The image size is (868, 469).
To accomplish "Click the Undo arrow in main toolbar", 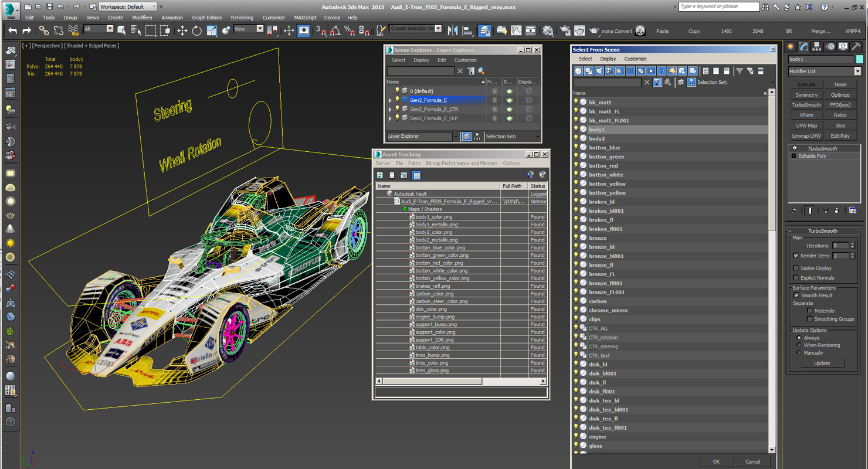I will click(x=12, y=30).
